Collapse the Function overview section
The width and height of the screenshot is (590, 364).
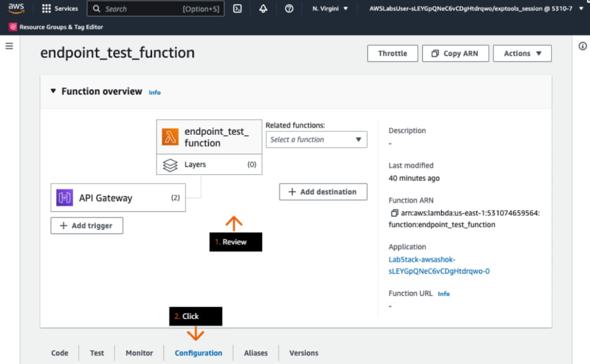[53, 91]
